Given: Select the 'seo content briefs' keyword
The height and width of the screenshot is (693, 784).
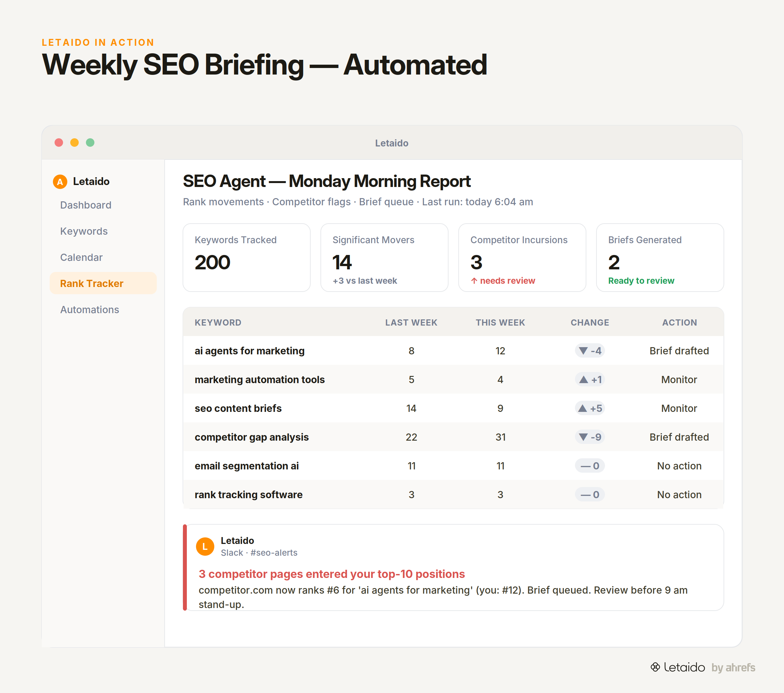Looking at the screenshot, I should point(238,408).
